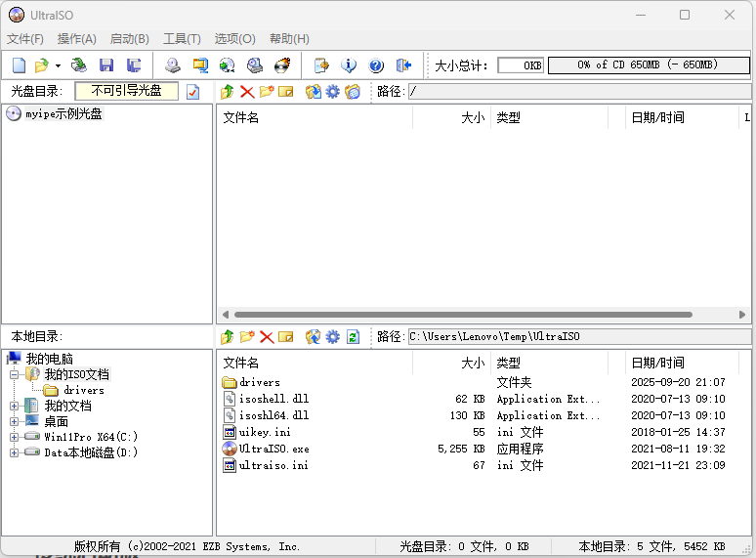Go up one folder in the 光盘目录 toolbar

(x=227, y=91)
